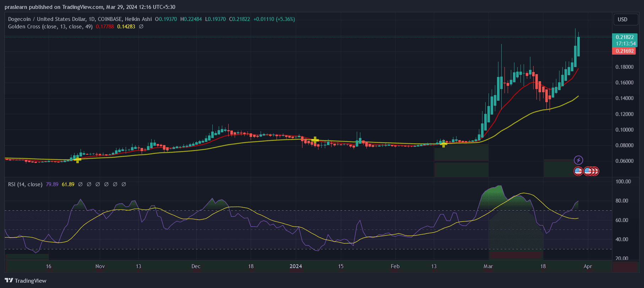The image size is (644, 288).
Task: Click the RSI (14, close) indicator legend
Action: [x=25, y=184]
